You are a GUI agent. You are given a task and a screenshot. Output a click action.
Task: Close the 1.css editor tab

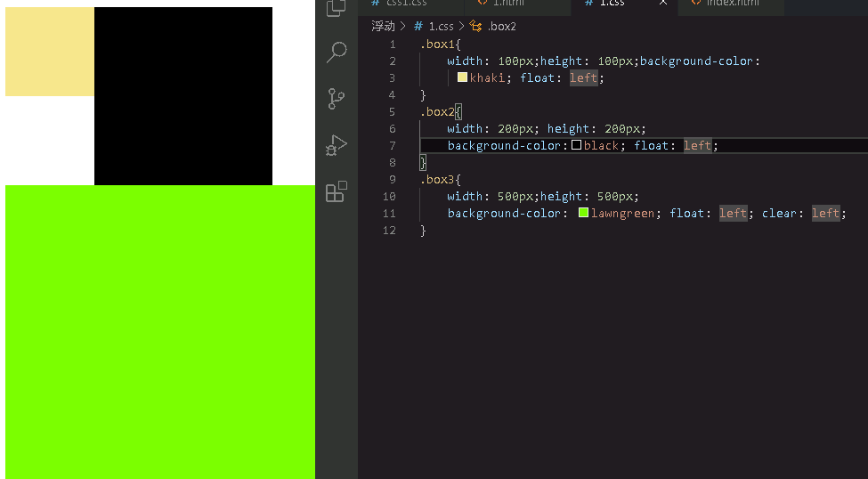pos(662,3)
